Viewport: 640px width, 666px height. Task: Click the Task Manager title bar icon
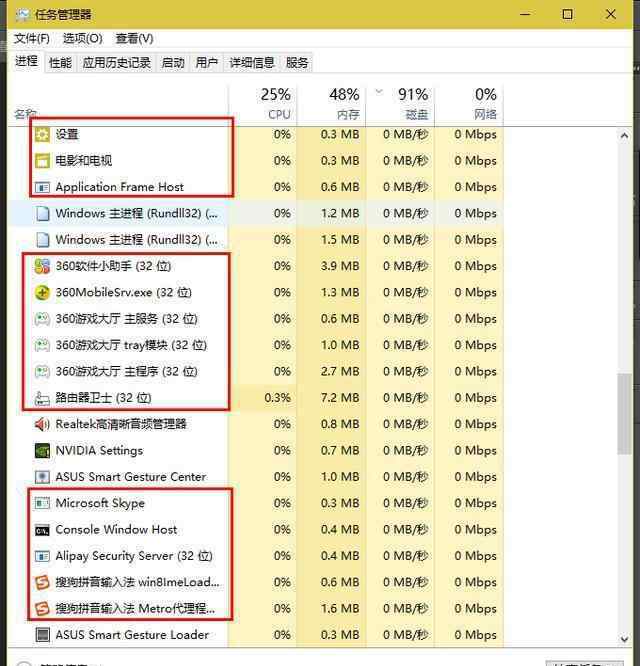tap(23, 15)
